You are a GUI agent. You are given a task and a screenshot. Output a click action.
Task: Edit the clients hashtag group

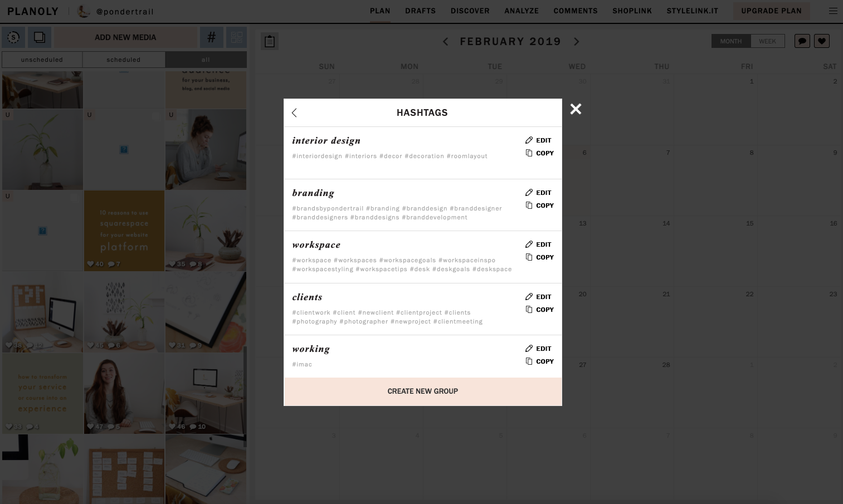point(538,297)
